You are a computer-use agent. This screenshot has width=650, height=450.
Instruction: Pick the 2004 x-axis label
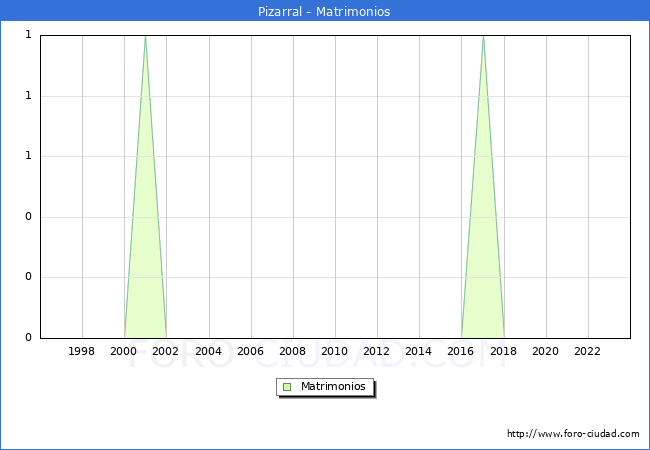pos(208,351)
